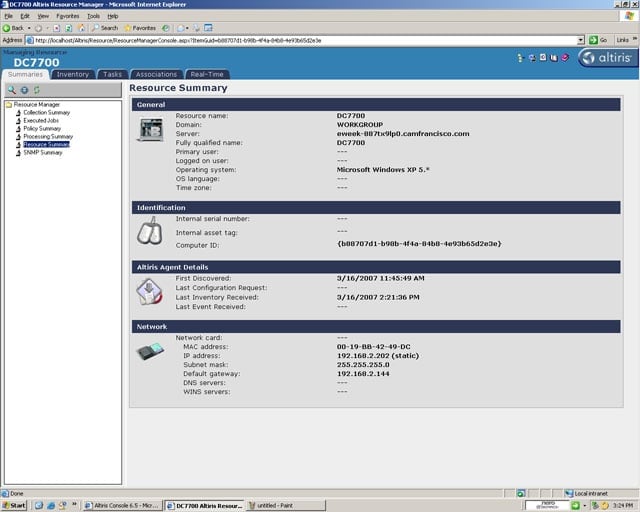The width and height of the screenshot is (640, 512).
Task: Click the Start button
Action: pyautogui.click(x=14, y=505)
